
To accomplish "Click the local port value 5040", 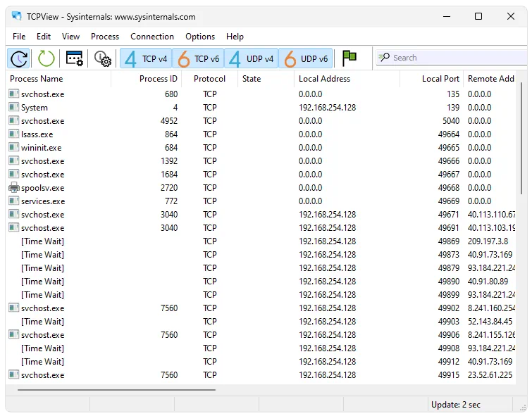I will tap(450, 121).
